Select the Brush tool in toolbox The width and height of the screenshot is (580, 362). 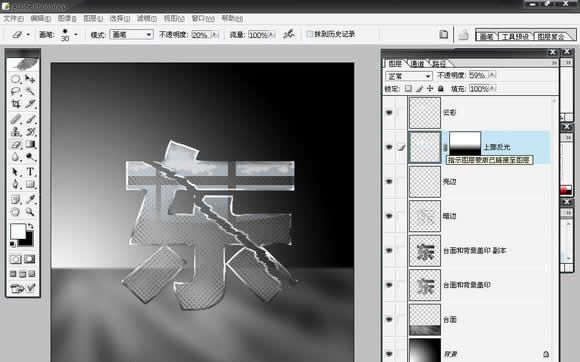[30, 119]
